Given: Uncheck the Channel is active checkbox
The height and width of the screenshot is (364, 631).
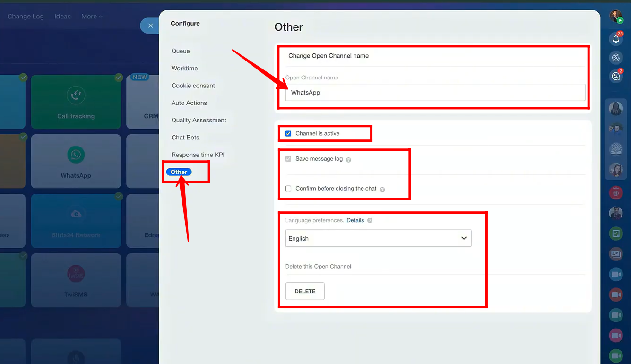Looking at the screenshot, I should 288,134.
